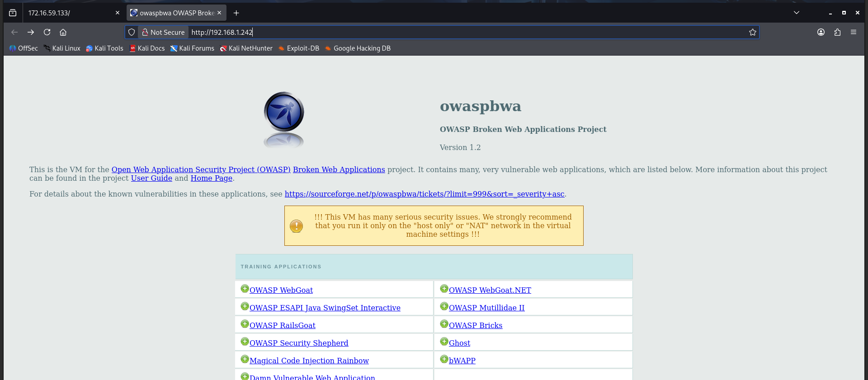Expand the list all tabs chevron
This screenshot has height=380, width=868.
tap(797, 13)
